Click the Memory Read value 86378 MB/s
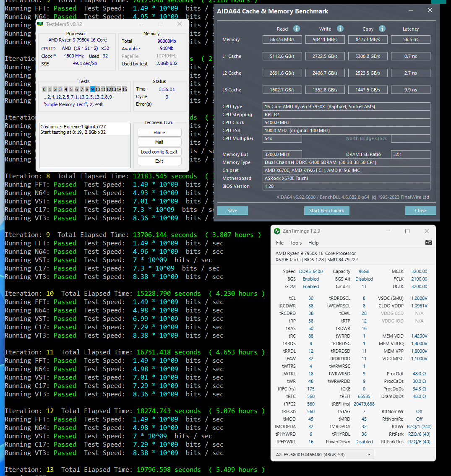This screenshot has width=451, height=476. (x=282, y=39)
